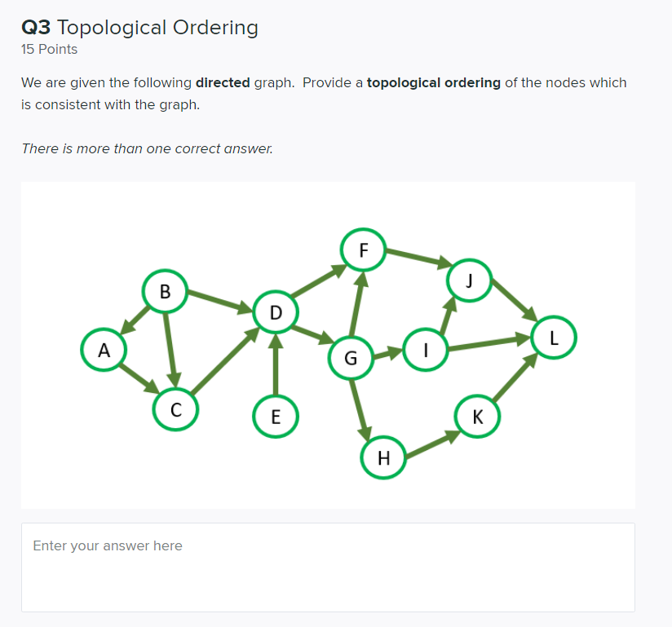Image resolution: width=672 pixels, height=627 pixels.
Task: Click the K vertex circle
Action: (477, 416)
